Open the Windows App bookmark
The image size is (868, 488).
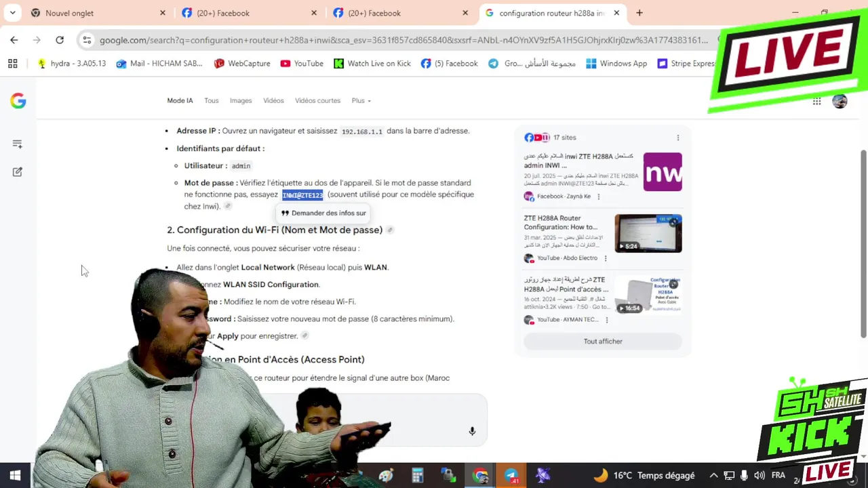click(616, 63)
